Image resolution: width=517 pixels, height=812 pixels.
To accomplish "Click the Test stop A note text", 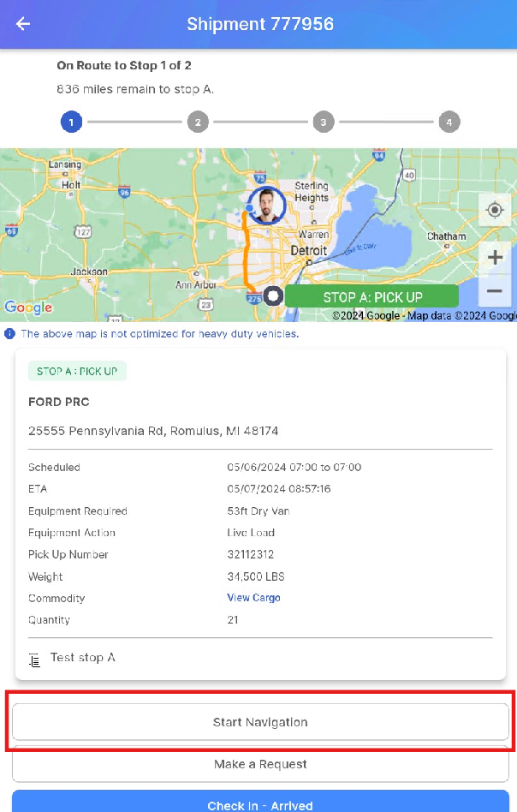I will pos(83,657).
